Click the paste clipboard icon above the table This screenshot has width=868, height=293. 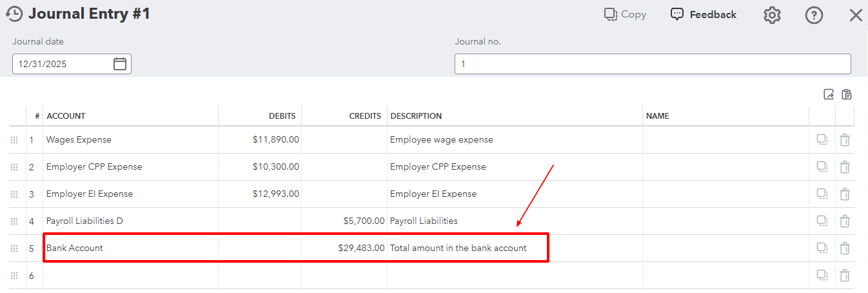pyautogui.click(x=847, y=95)
